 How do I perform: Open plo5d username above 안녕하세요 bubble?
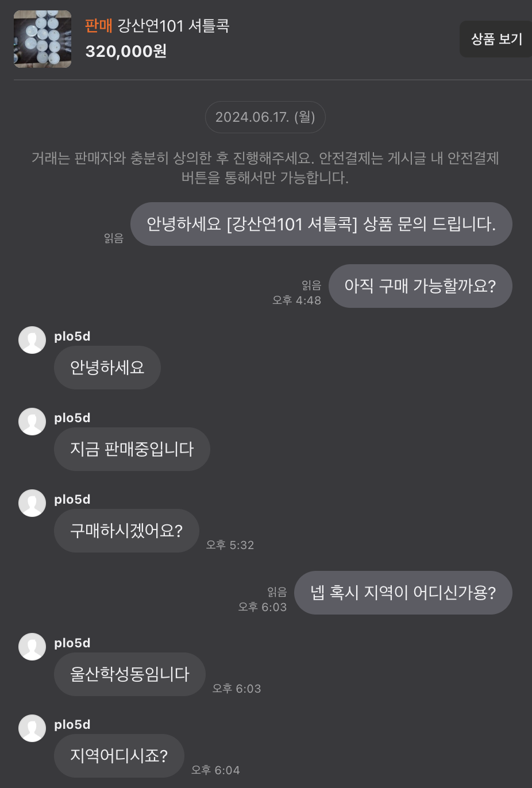point(72,337)
